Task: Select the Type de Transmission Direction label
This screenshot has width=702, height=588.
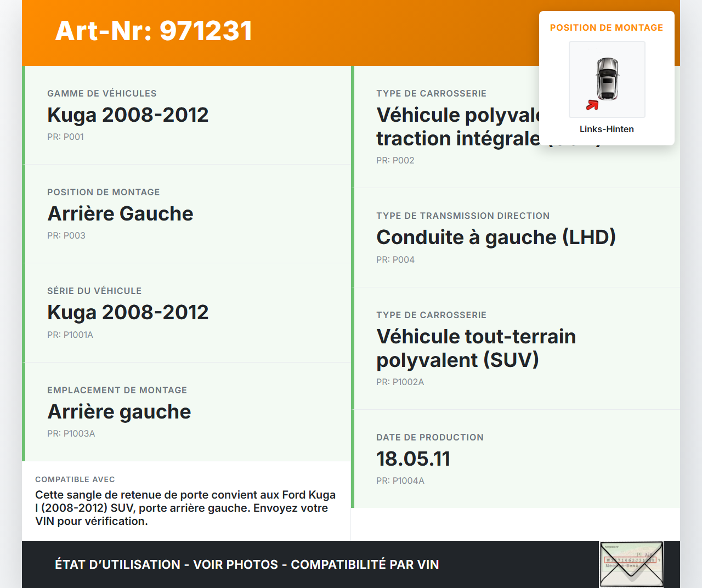Action: coord(462,216)
